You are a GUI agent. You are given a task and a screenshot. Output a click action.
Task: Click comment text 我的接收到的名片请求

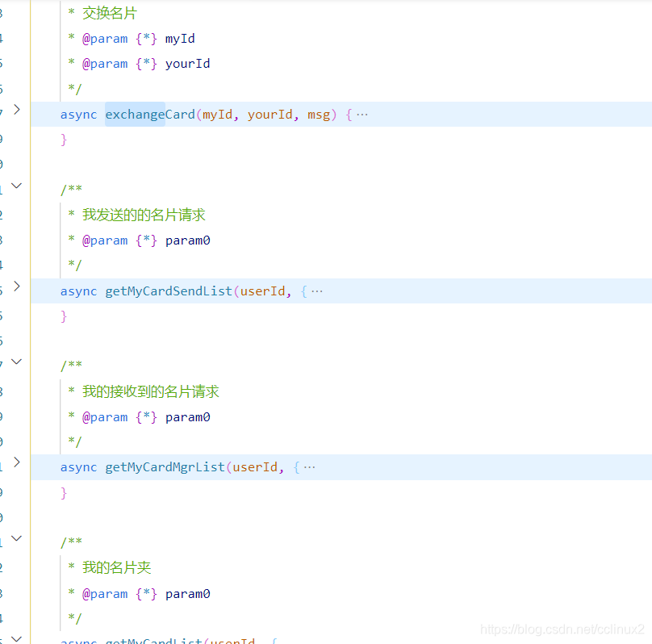[x=151, y=391]
